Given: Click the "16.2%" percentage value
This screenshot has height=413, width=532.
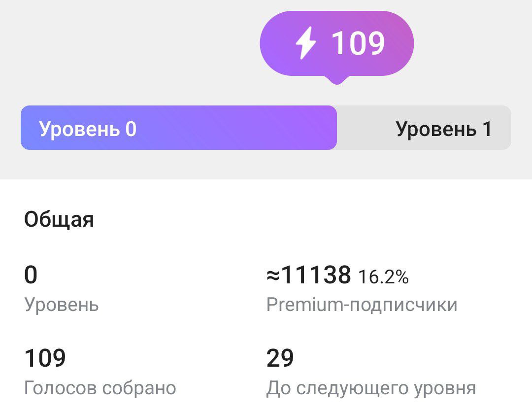Looking at the screenshot, I should 383,277.
